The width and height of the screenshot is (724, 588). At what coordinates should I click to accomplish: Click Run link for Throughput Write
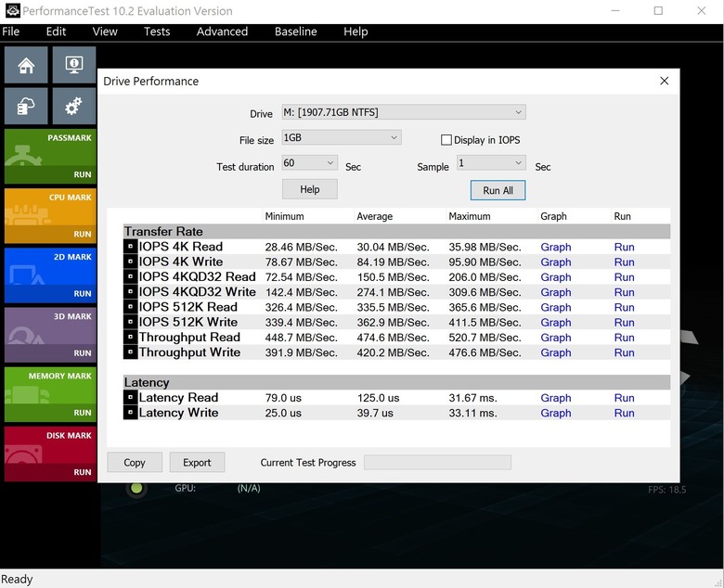coord(625,352)
